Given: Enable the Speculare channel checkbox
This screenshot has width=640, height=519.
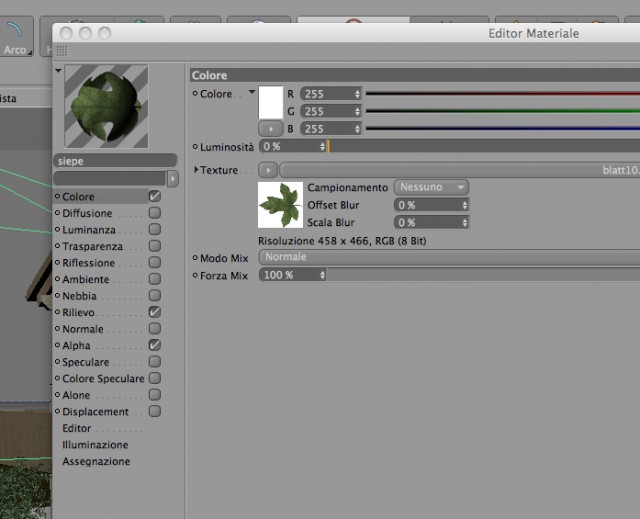Looking at the screenshot, I should point(155,362).
